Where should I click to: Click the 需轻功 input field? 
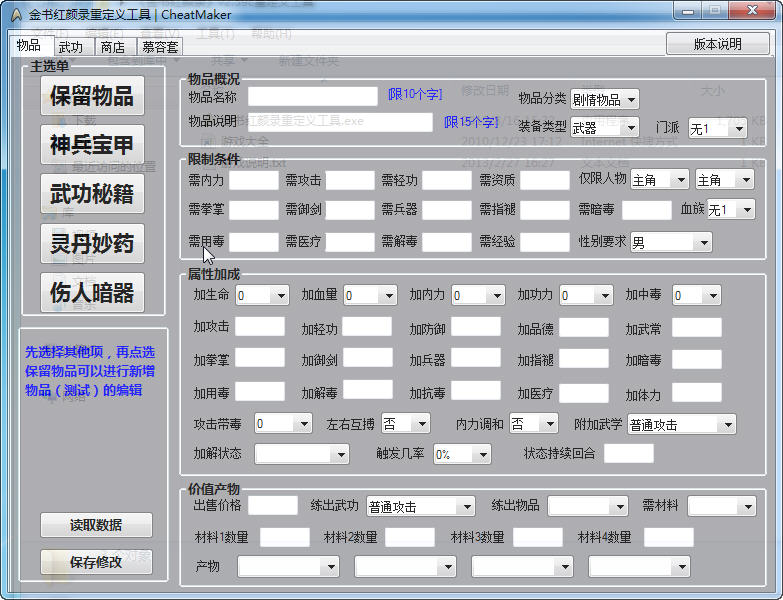click(447, 180)
